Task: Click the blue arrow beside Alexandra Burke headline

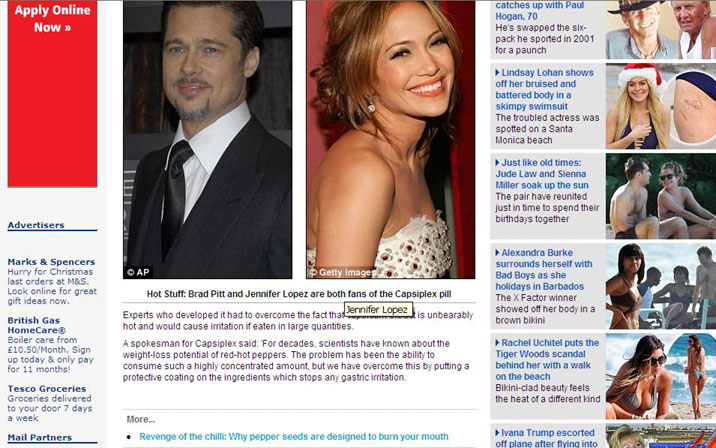Action: pyautogui.click(x=497, y=253)
